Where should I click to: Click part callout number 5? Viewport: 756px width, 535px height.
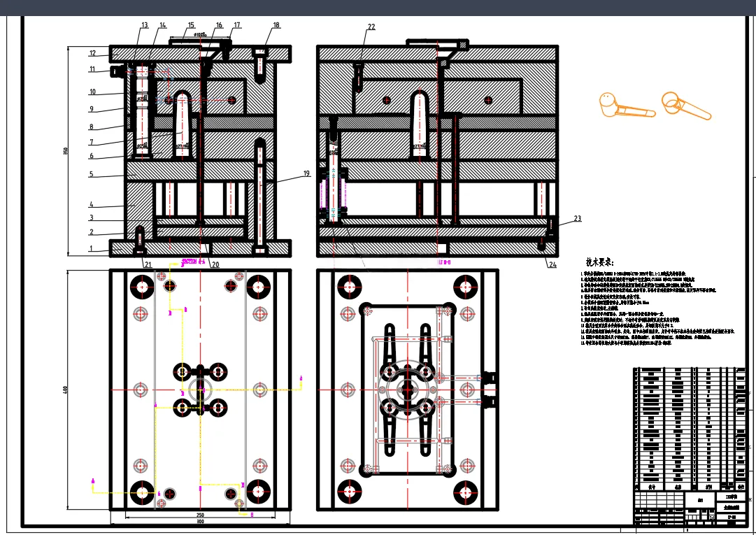coord(91,174)
